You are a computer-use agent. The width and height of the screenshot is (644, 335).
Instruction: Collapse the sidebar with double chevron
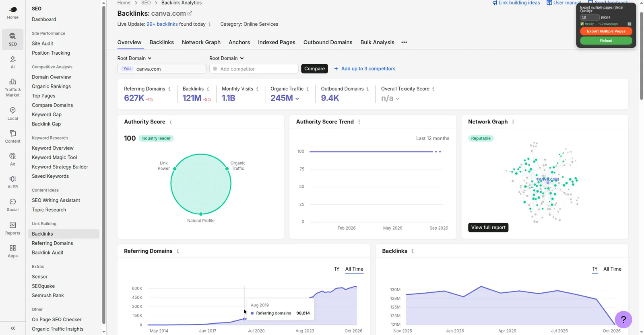13,328
